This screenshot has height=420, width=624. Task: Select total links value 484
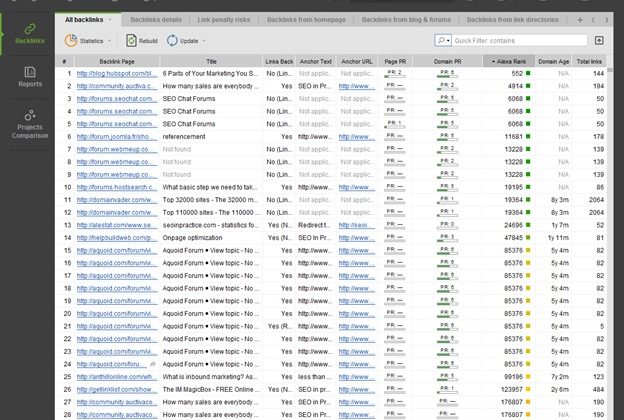[x=598, y=389]
